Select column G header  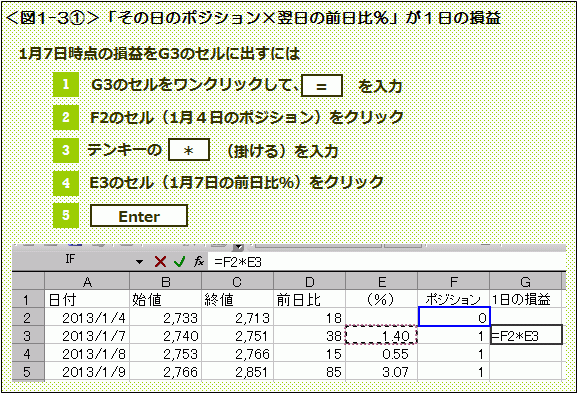pos(525,282)
